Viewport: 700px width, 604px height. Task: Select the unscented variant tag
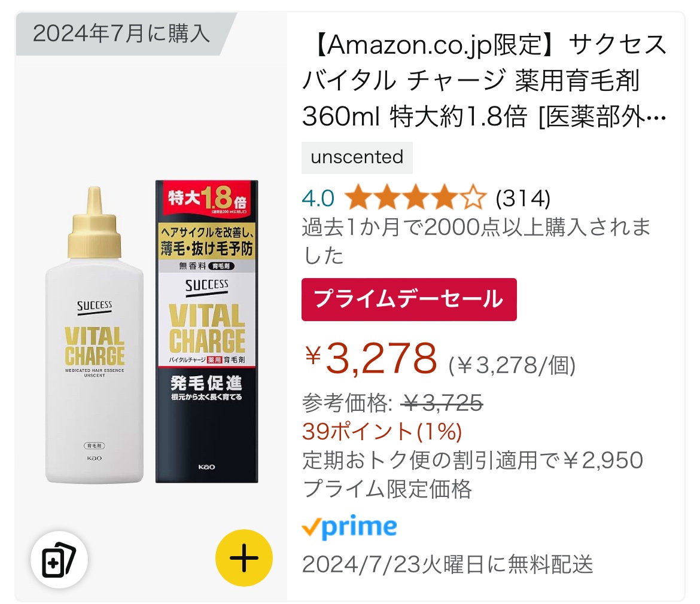pos(357,157)
